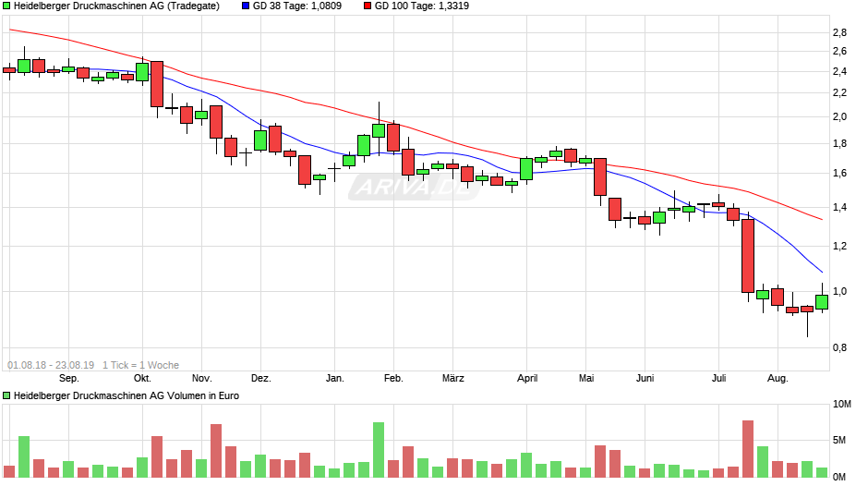868x486 pixels.
Task: Click the 'Sep.' month axis label
Action: (x=69, y=379)
